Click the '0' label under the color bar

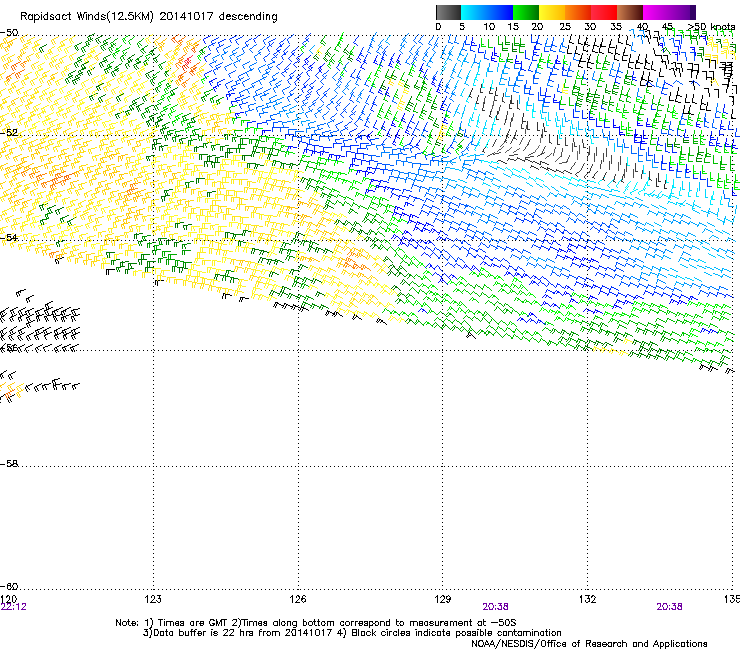tap(438, 27)
